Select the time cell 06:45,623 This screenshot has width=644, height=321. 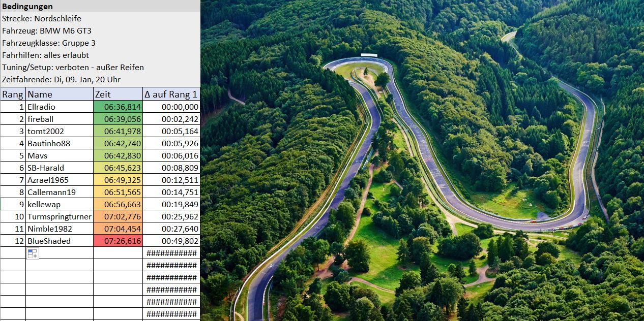(118, 168)
